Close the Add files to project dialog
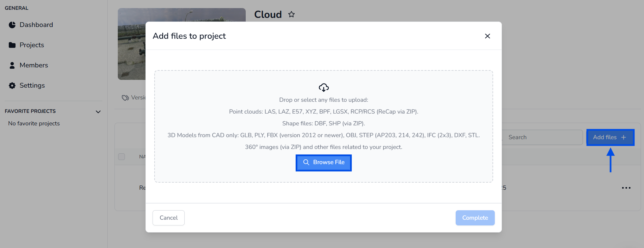Screen dimensions: 644x248 click(x=487, y=36)
